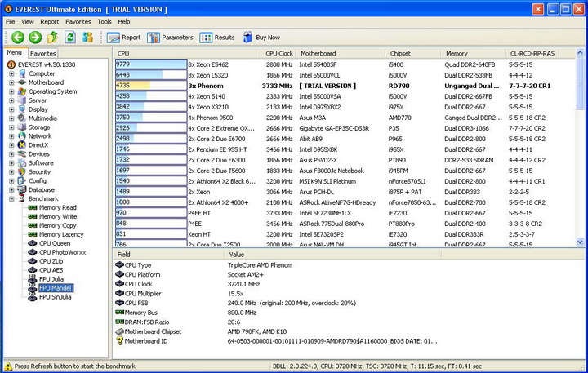The height and width of the screenshot is (373, 588).
Task: Open the Parameters toolbar button
Action: click(x=170, y=38)
